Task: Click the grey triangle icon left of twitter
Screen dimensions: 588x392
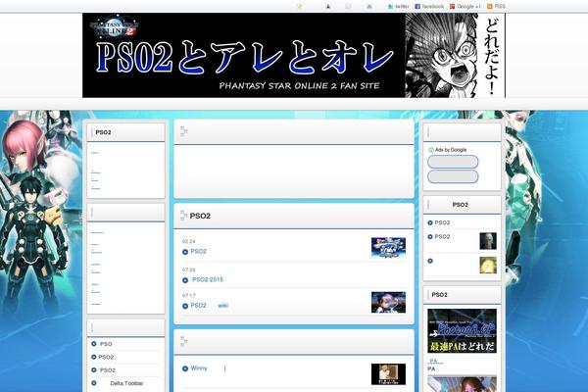Action: (x=369, y=7)
